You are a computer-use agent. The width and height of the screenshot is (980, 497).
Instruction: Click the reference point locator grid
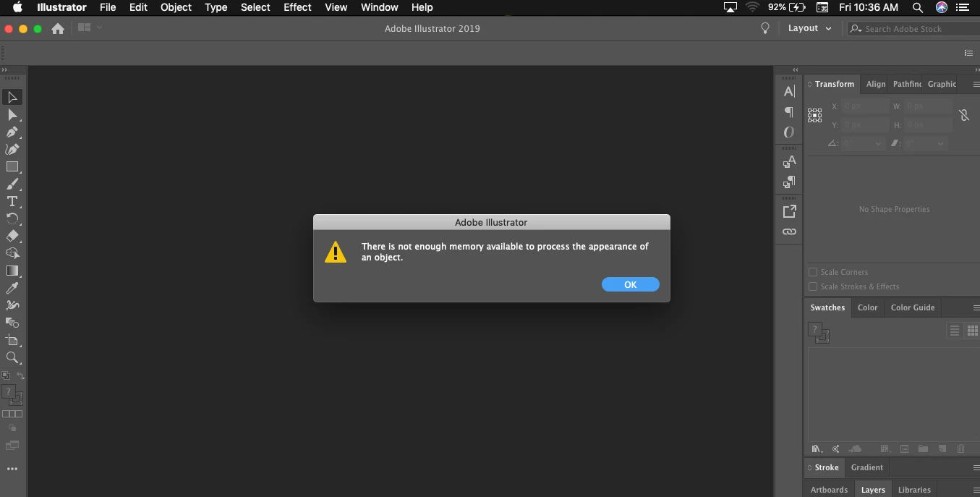pos(815,115)
